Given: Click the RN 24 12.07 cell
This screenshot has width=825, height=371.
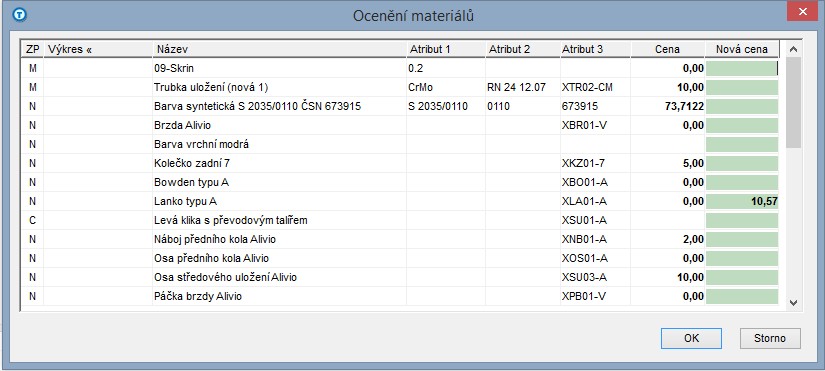Looking at the screenshot, I should pyautogui.click(x=516, y=87).
